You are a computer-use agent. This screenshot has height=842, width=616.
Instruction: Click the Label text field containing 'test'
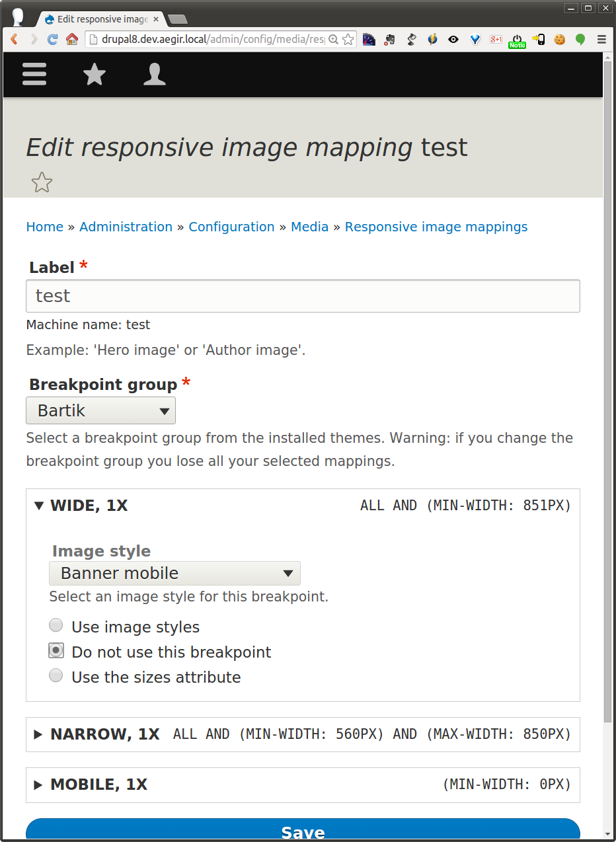303,296
